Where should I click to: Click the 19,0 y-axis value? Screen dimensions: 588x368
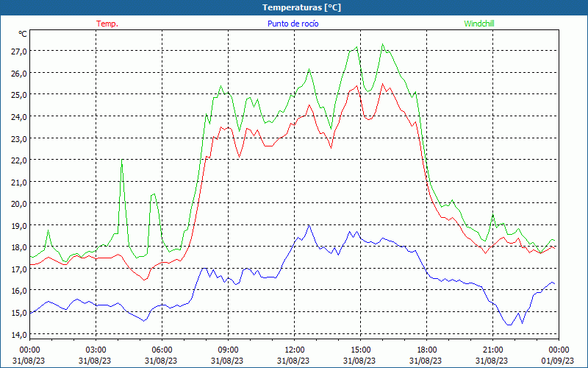tap(19, 226)
